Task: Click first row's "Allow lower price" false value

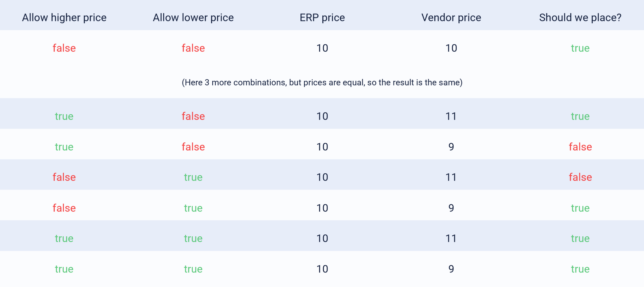Action: [x=193, y=48]
